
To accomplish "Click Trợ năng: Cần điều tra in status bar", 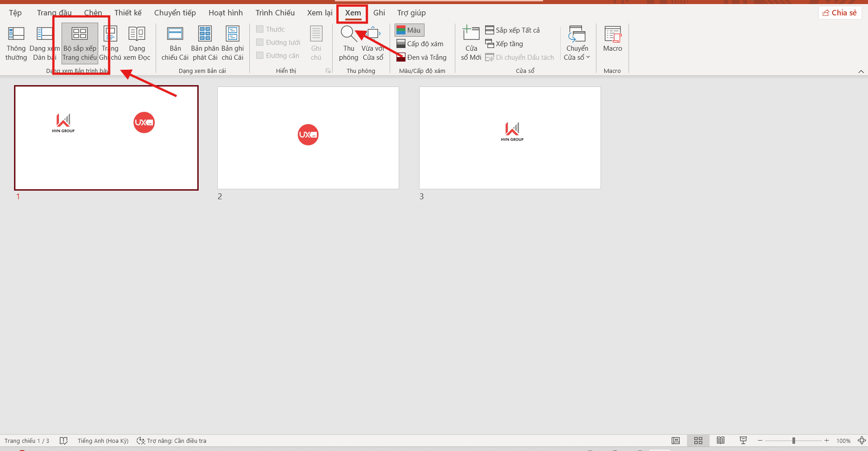I will (x=172, y=440).
